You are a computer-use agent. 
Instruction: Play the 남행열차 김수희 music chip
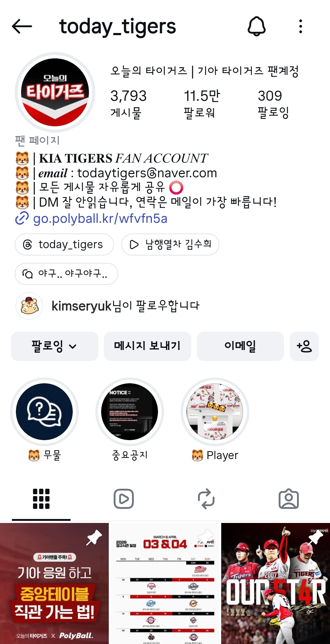[x=170, y=245]
